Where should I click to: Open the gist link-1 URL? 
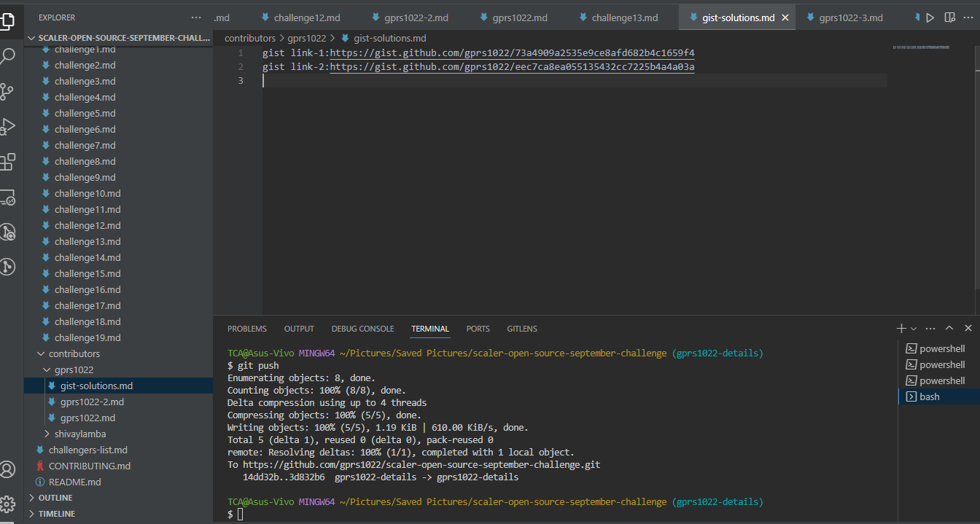click(x=510, y=52)
